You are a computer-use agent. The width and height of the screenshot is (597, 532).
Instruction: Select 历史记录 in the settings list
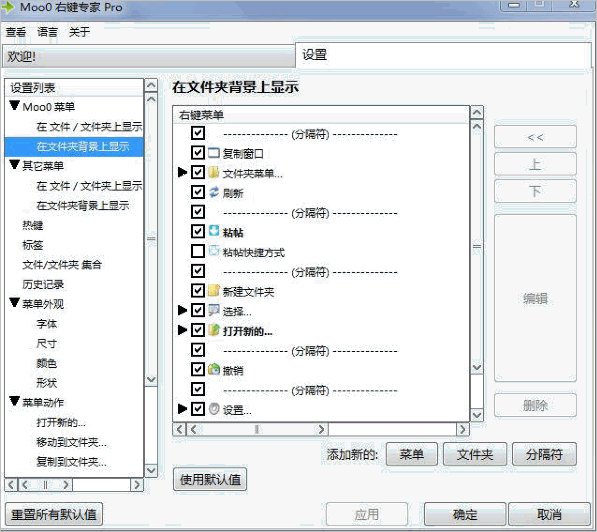click(x=43, y=284)
